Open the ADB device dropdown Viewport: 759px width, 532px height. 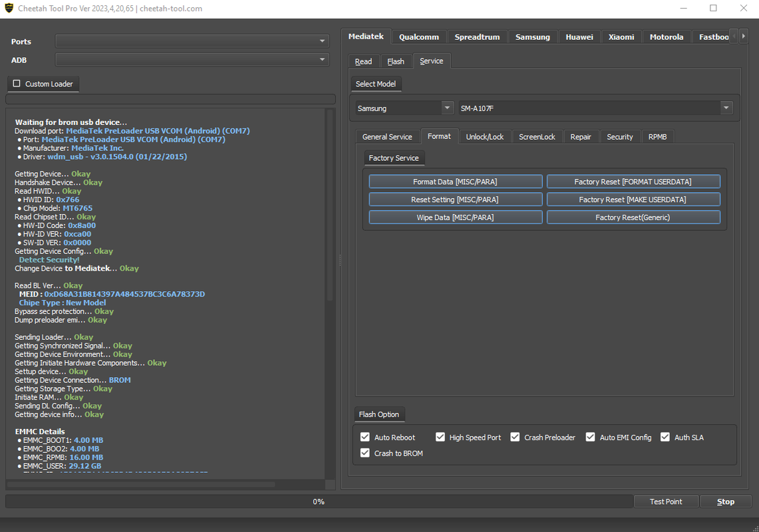(x=192, y=60)
